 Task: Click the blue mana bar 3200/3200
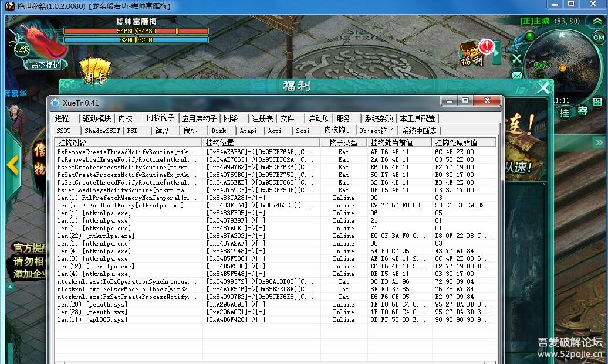pyautogui.click(x=136, y=40)
